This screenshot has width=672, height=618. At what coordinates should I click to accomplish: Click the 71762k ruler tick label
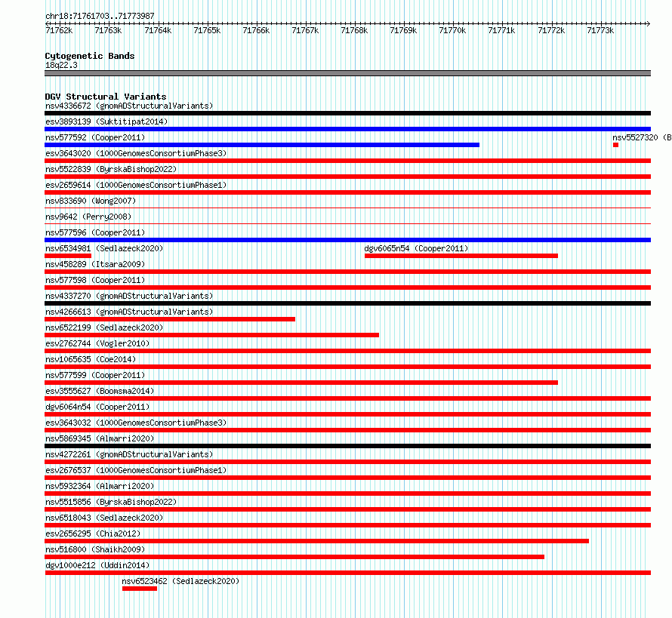(x=59, y=30)
